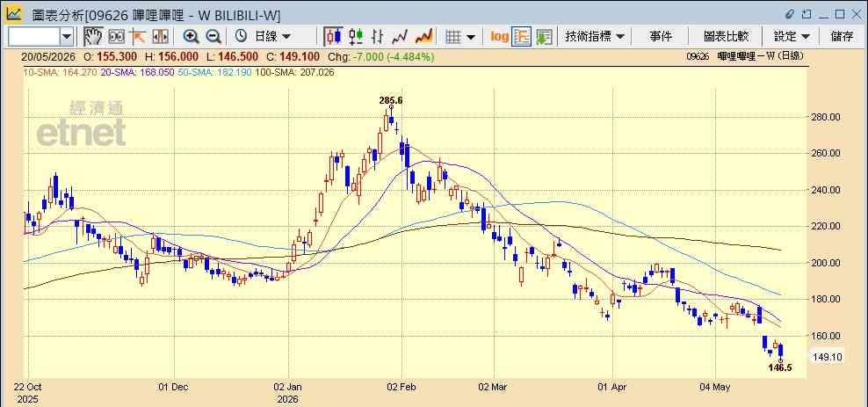
Task: Click the 10-SMA: 164.270 legend label
Action: (x=60, y=72)
